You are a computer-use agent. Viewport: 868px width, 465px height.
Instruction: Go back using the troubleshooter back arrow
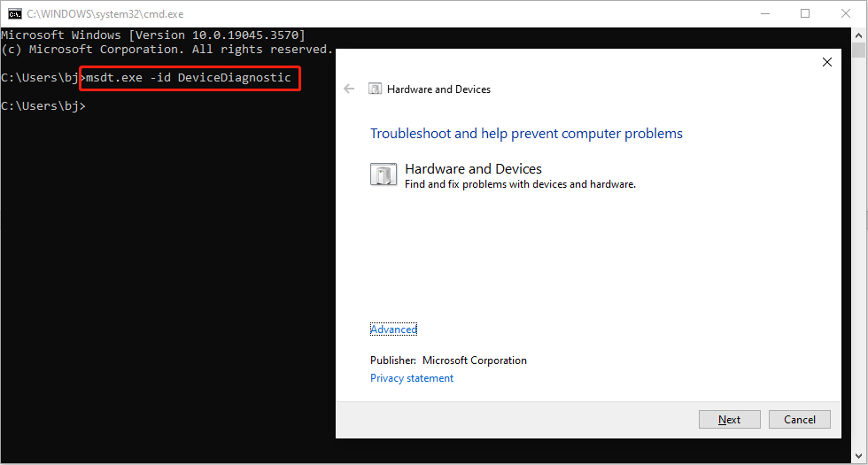tap(349, 89)
